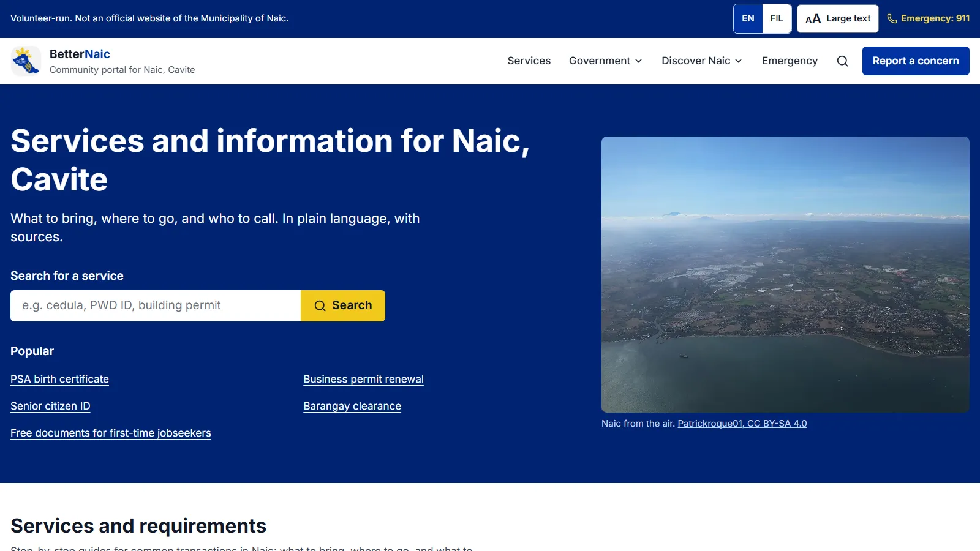
Task: Open Free documents for first-time jobseekers link
Action: [x=111, y=433]
